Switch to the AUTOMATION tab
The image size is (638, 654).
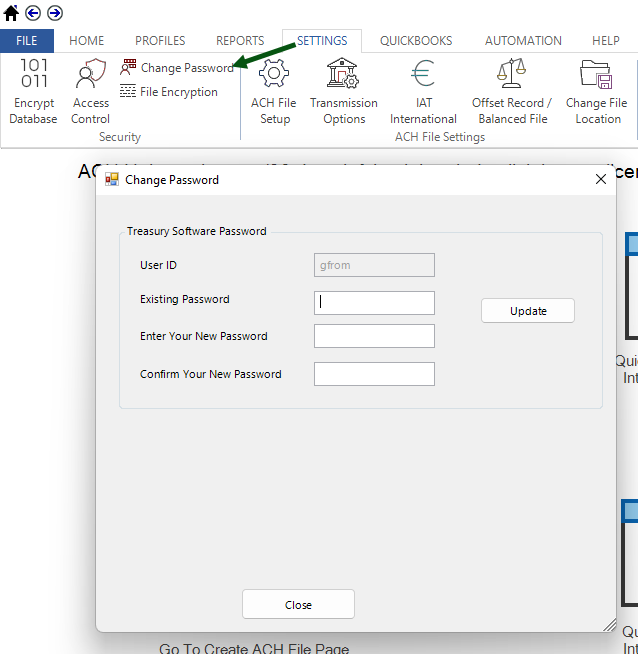click(x=523, y=41)
